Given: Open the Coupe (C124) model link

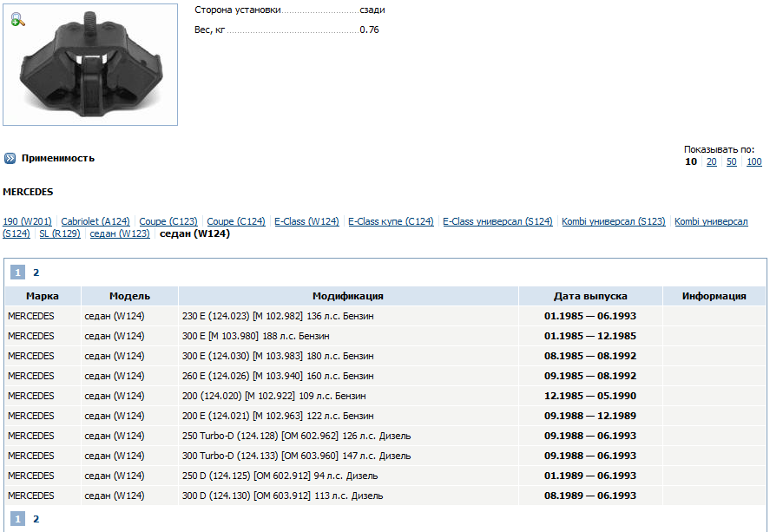Looking at the screenshot, I should [236, 221].
